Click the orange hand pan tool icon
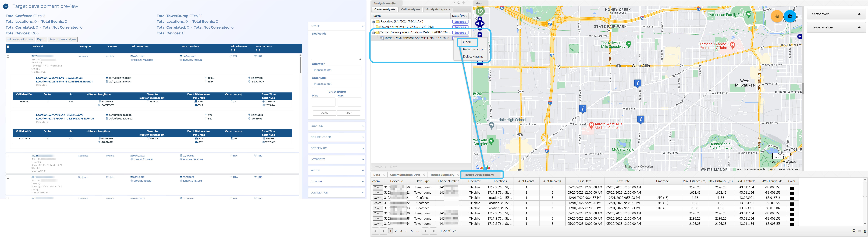 [777, 16]
